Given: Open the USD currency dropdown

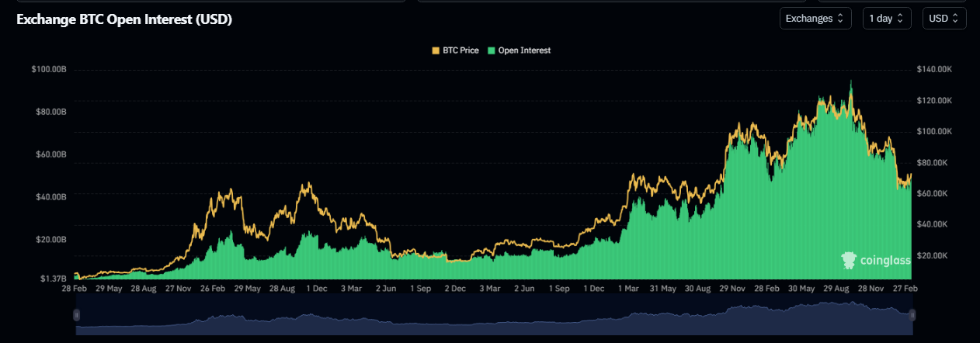Looking at the screenshot, I should 944,18.
